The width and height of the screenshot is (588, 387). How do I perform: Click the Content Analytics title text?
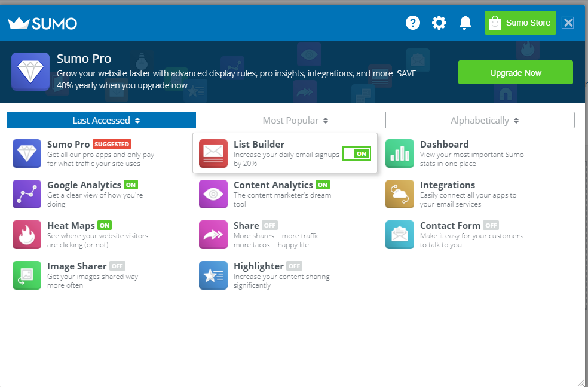click(273, 185)
